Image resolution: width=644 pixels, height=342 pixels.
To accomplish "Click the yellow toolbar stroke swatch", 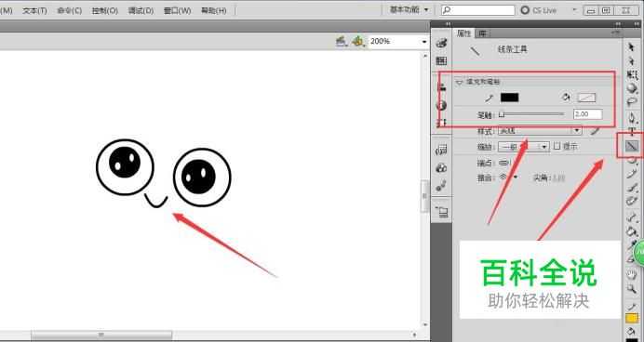I will (x=632, y=318).
